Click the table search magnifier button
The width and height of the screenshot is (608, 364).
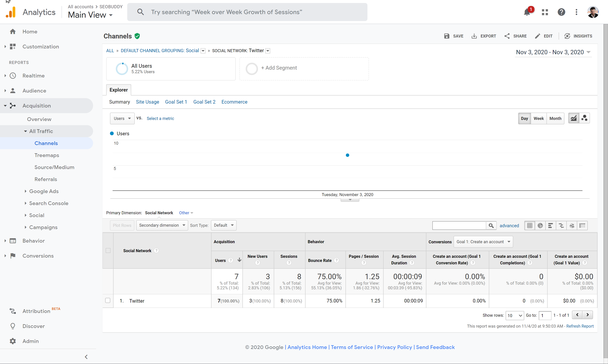[x=491, y=225]
